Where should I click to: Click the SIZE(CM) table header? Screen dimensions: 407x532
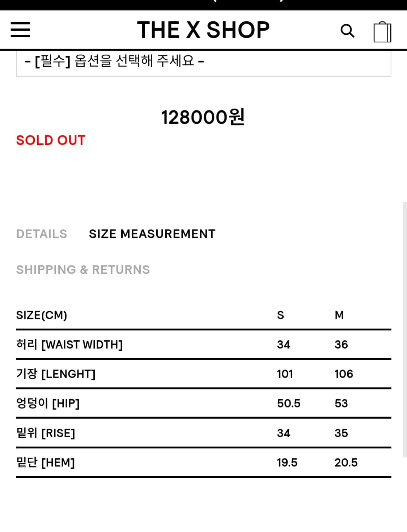[x=42, y=315]
